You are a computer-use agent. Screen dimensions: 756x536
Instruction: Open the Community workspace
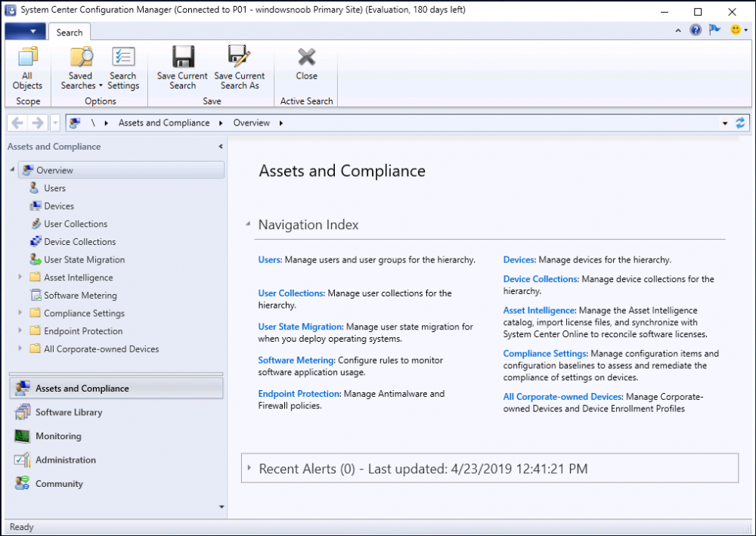(116, 484)
